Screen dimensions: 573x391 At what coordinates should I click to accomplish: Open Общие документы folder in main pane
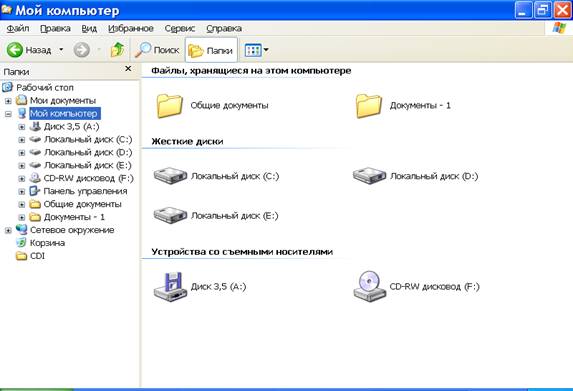coord(170,106)
